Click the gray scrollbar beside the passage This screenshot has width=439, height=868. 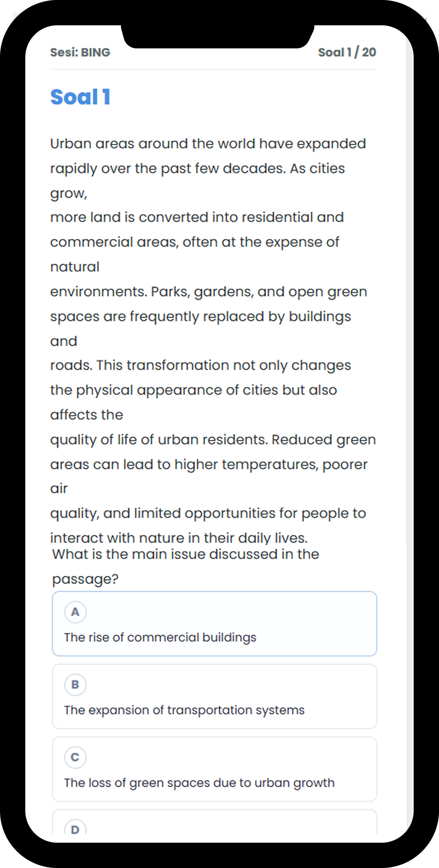point(410,298)
